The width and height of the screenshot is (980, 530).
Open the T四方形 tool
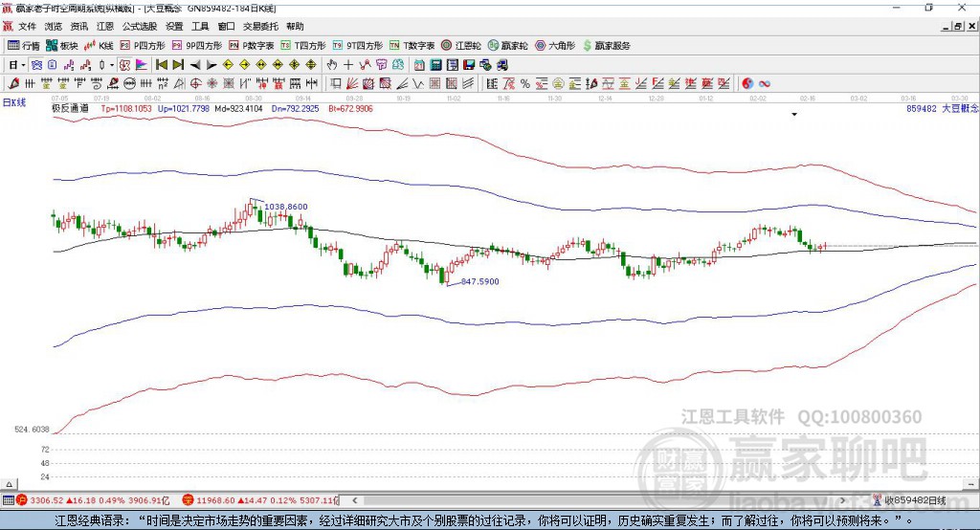coord(303,46)
